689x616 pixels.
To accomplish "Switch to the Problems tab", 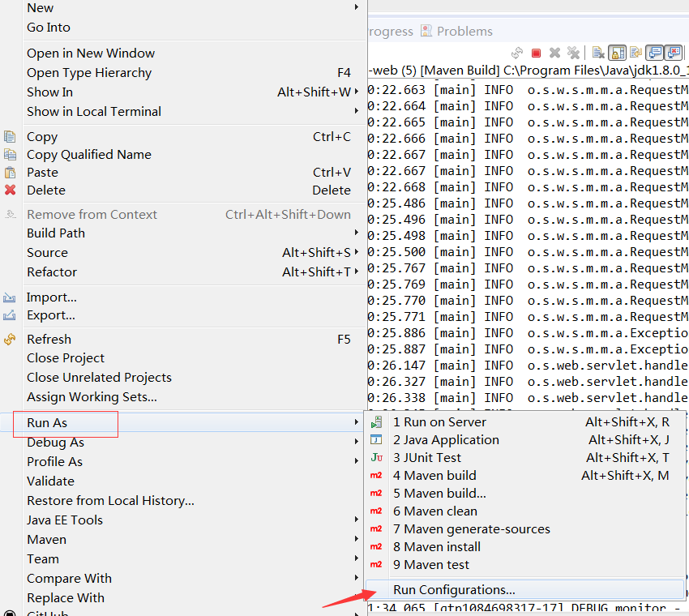I will tap(456, 31).
